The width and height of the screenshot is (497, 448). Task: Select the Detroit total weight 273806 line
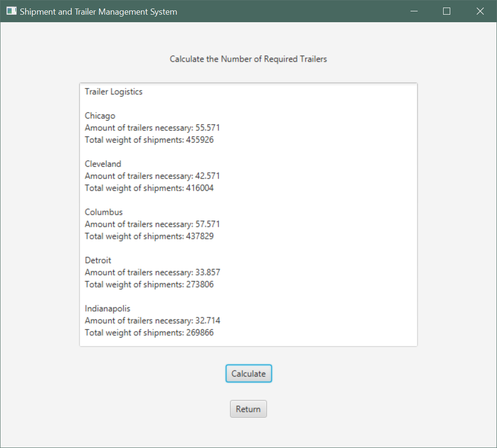coord(149,284)
